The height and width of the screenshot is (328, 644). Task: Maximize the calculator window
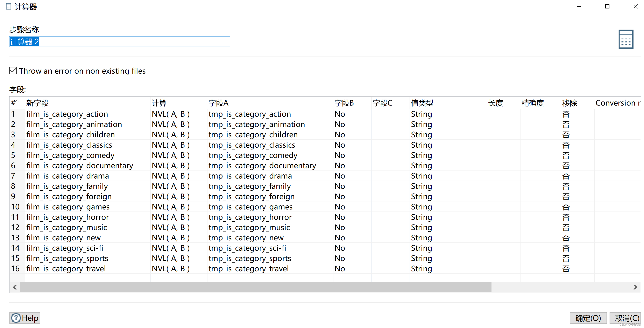(607, 7)
